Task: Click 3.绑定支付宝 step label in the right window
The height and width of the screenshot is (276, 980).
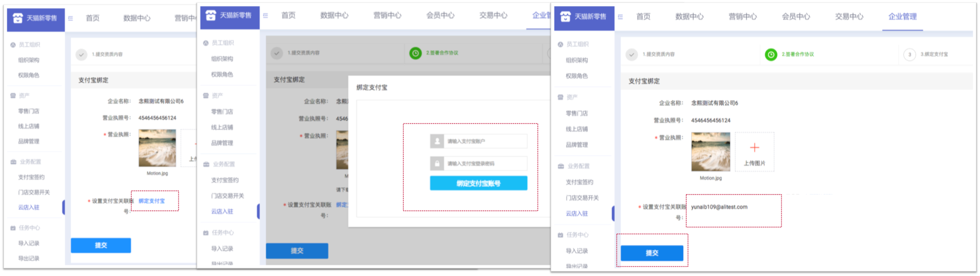Action: coord(934,54)
